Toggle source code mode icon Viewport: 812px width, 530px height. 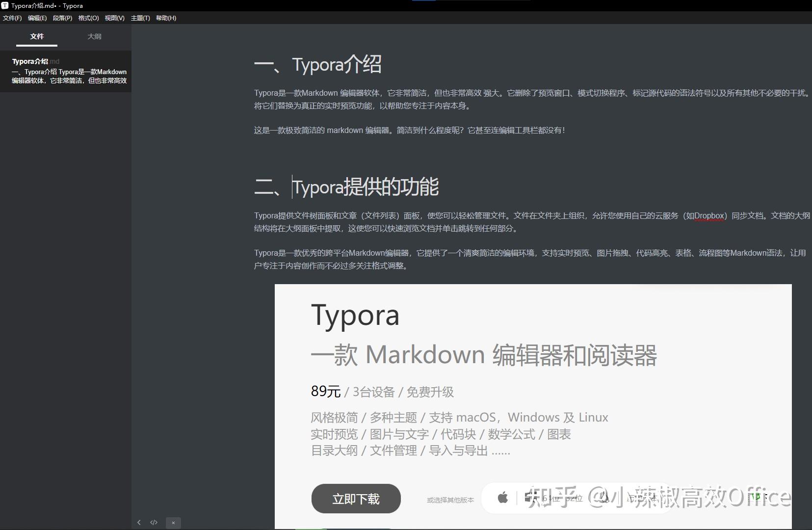154,523
